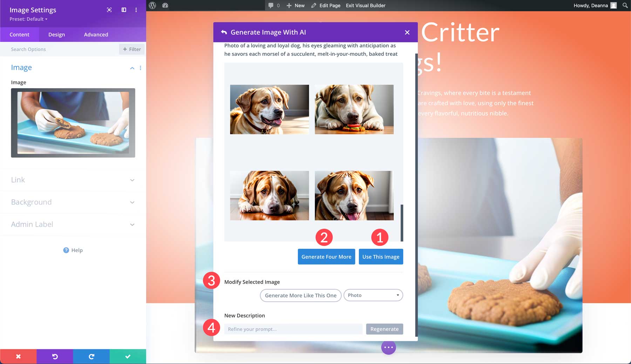
Task: Open the Image Settings three-dot options menu
Action: pyautogui.click(x=136, y=10)
